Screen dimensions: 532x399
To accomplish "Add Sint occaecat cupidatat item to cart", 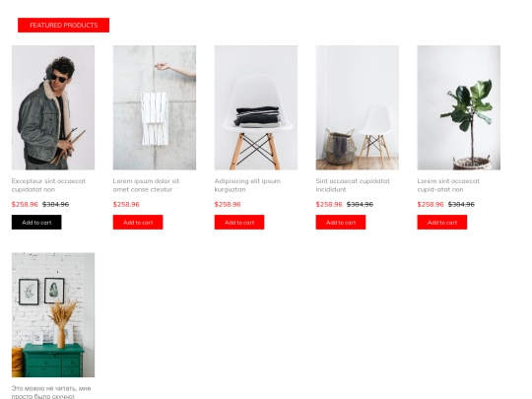I will (341, 223).
